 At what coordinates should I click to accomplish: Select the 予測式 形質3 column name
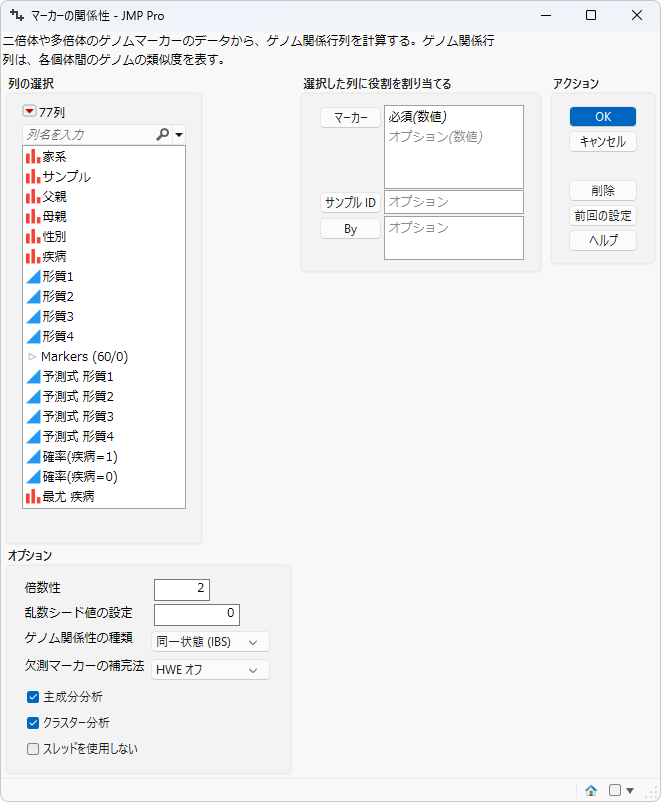[x=78, y=417]
